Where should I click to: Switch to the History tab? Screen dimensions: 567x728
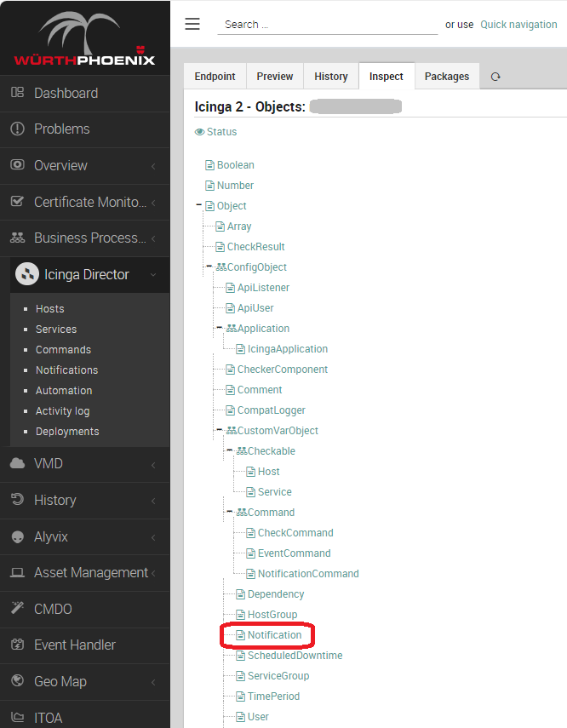point(331,76)
